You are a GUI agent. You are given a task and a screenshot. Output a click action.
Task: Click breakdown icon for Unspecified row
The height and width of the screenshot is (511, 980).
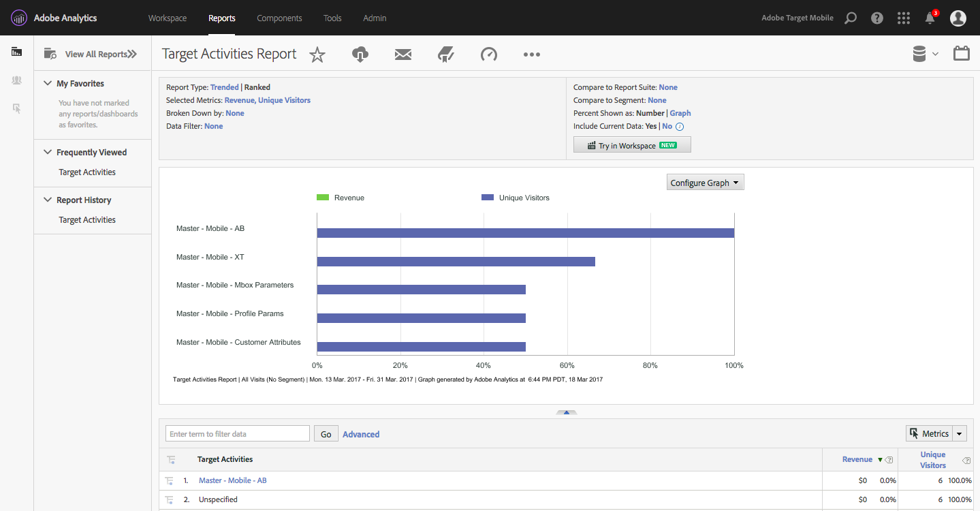coord(170,500)
